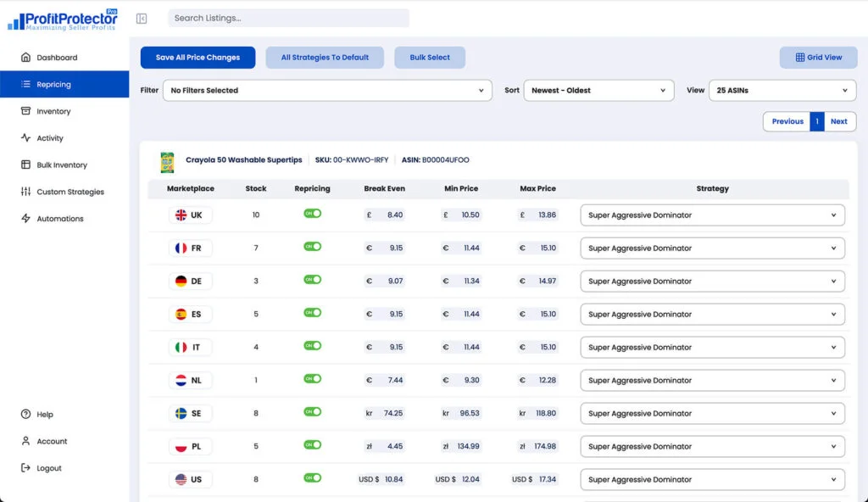Open the Dashboard from the sidebar
The height and width of the screenshot is (502, 868).
[51, 57]
